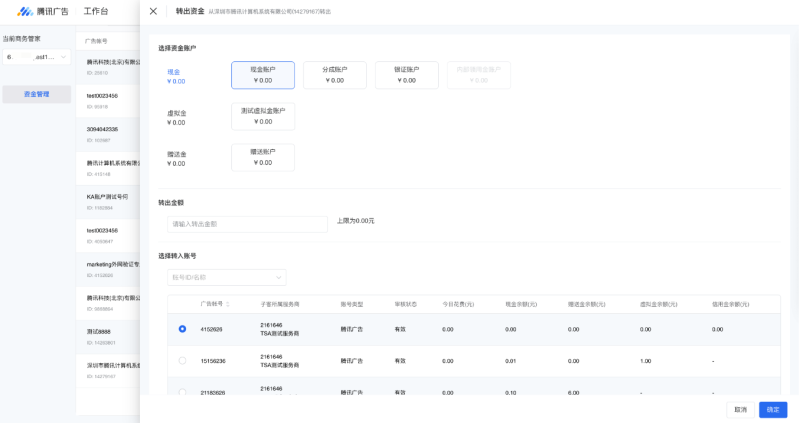Open 资金管理 in the sidebar
Image resolution: width=800 pixels, height=423 pixels.
(36, 94)
